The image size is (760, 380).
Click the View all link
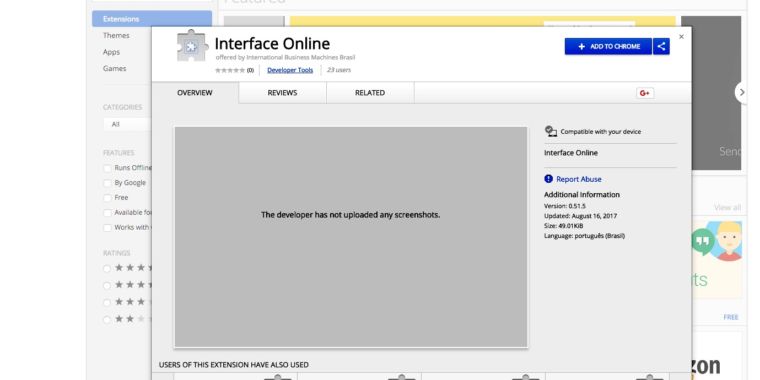727,207
